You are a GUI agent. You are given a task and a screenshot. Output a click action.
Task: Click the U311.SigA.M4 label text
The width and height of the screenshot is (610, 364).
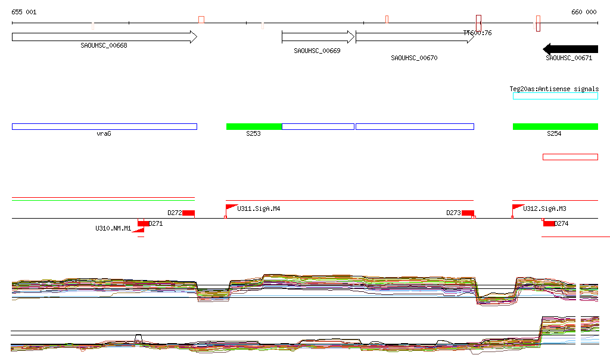click(259, 209)
